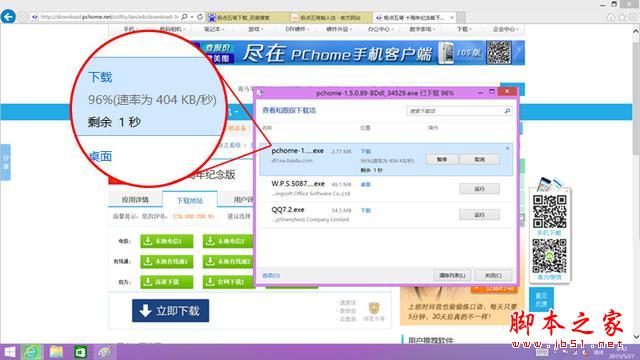This screenshot has height=360, width=640.
Task: Expand the 办公中心 navigation menu
Action: pyautogui.click(x=380, y=29)
